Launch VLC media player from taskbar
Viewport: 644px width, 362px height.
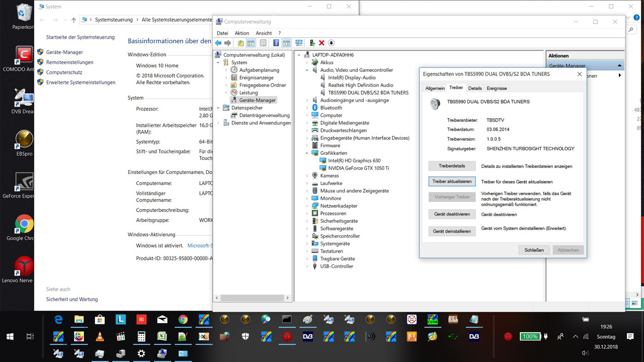pos(100,336)
